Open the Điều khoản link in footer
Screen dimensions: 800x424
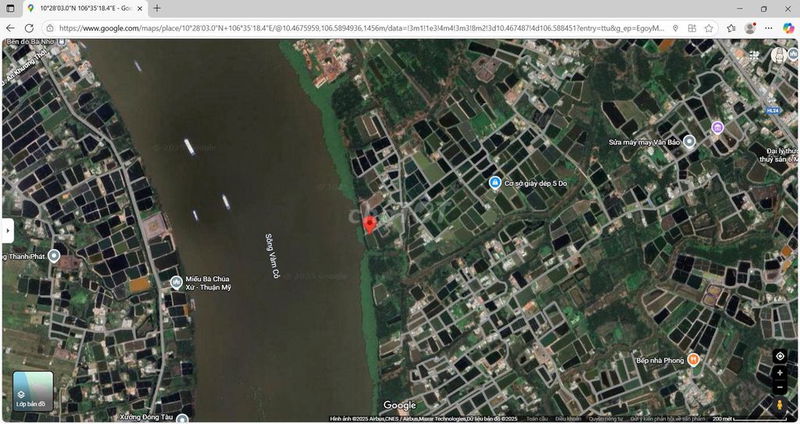point(568,419)
